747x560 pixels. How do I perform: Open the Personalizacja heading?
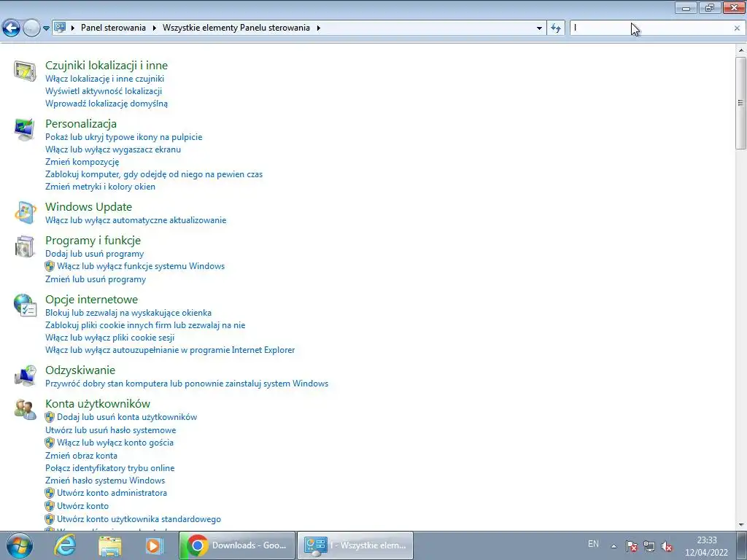pos(81,124)
